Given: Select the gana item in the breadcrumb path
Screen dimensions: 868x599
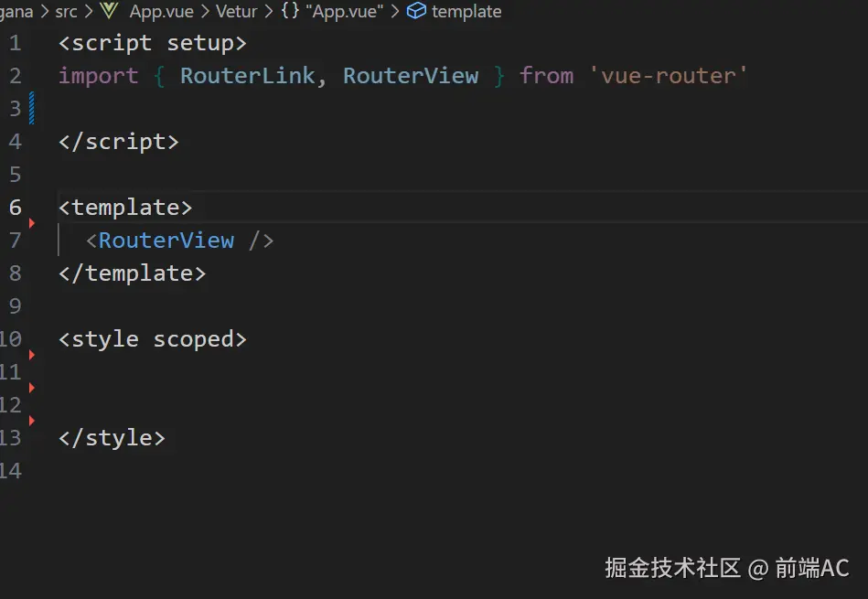Looking at the screenshot, I should coord(17,11).
